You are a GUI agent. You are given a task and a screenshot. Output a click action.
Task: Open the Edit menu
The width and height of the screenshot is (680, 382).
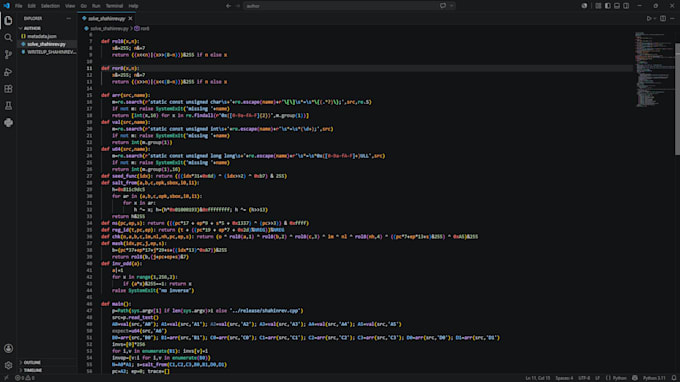click(32, 6)
